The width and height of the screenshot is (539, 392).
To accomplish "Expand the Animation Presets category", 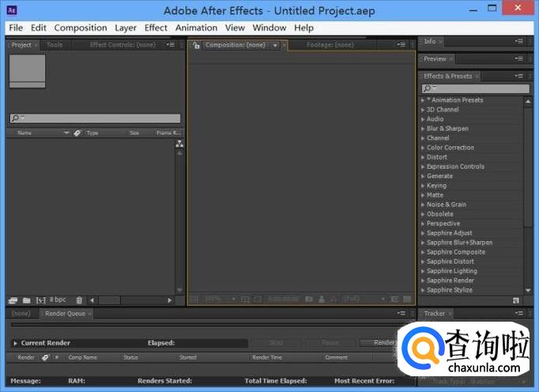I will [x=423, y=100].
